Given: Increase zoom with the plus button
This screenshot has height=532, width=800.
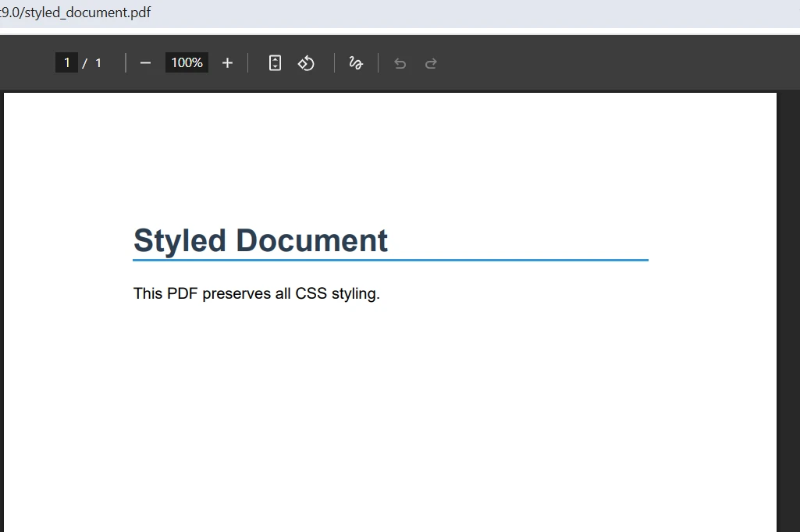Looking at the screenshot, I should click(227, 62).
